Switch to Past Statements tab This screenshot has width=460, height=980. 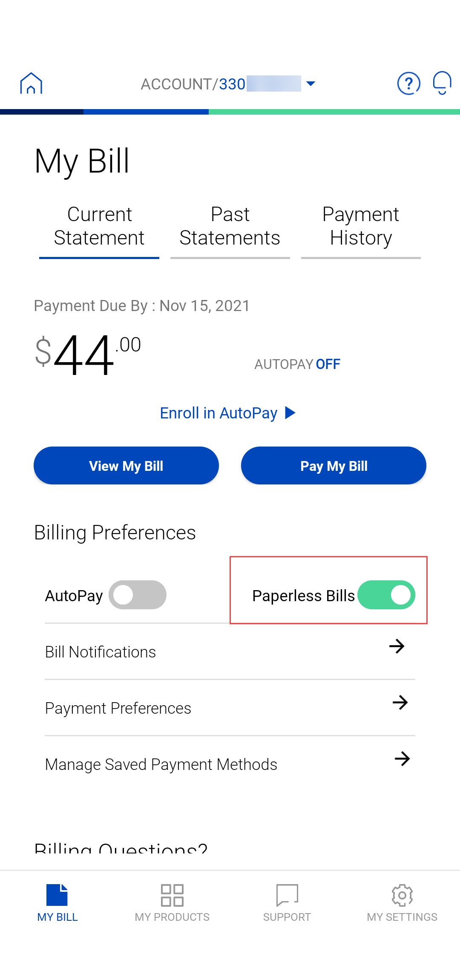(x=230, y=226)
